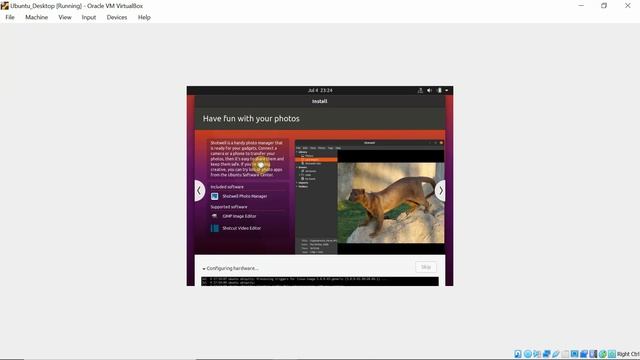The width and height of the screenshot is (640, 360).
Task: Click the 'Install' window title
Action: point(320,101)
